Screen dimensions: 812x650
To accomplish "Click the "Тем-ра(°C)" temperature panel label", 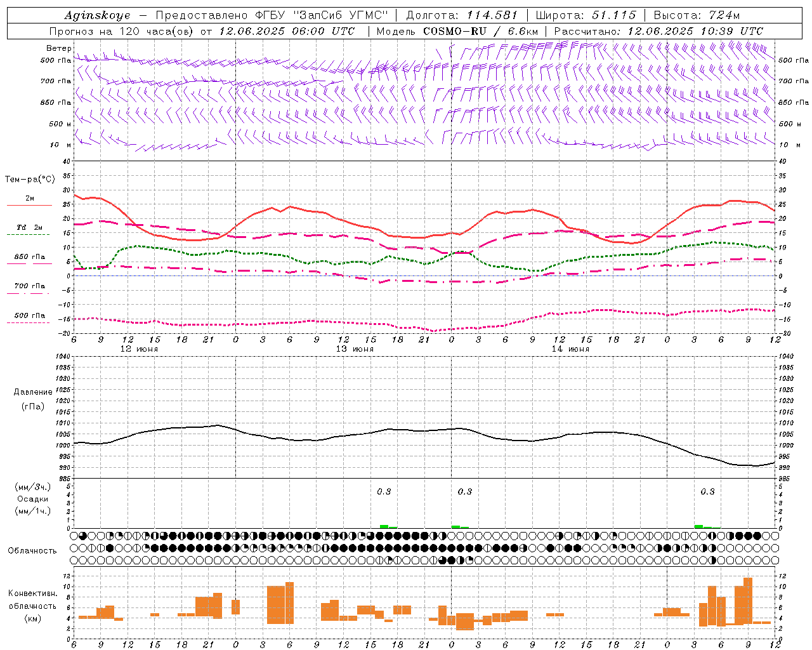I will click(x=30, y=180).
